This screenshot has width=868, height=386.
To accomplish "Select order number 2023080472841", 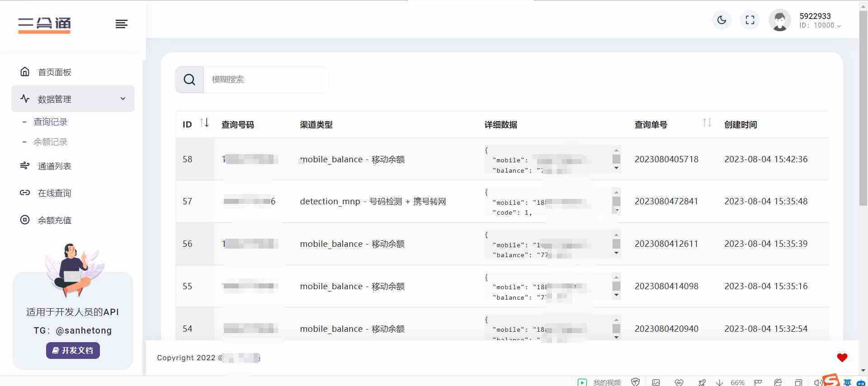I will pos(666,201).
